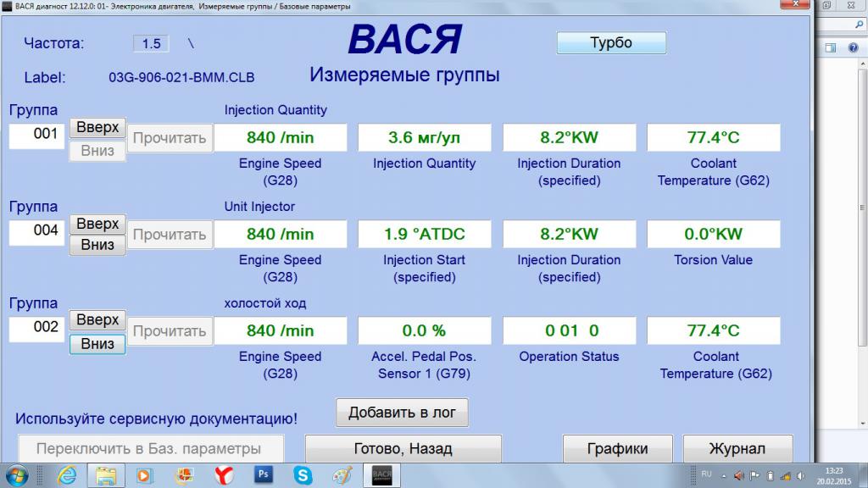This screenshot has height=488, width=868.
Task: Select the 8.2°KW value in group 001
Action: (569, 137)
